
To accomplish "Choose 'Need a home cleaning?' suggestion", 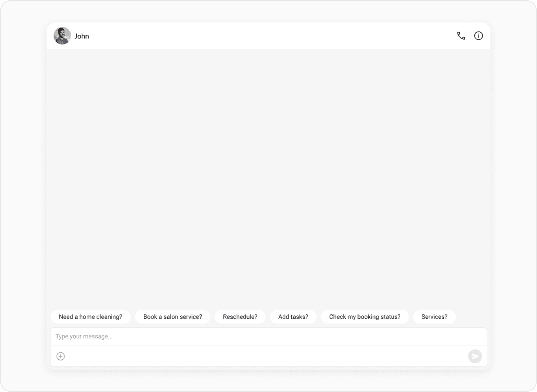I will point(90,317).
